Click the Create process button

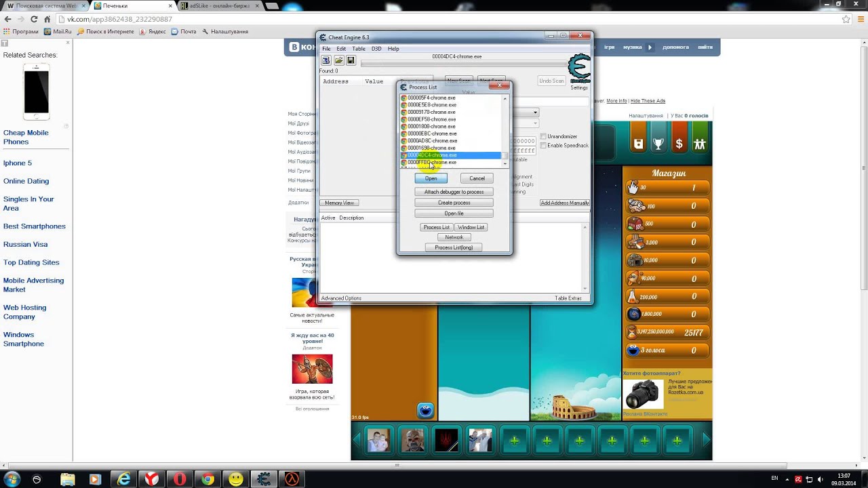pyautogui.click(x=454, y=203)
